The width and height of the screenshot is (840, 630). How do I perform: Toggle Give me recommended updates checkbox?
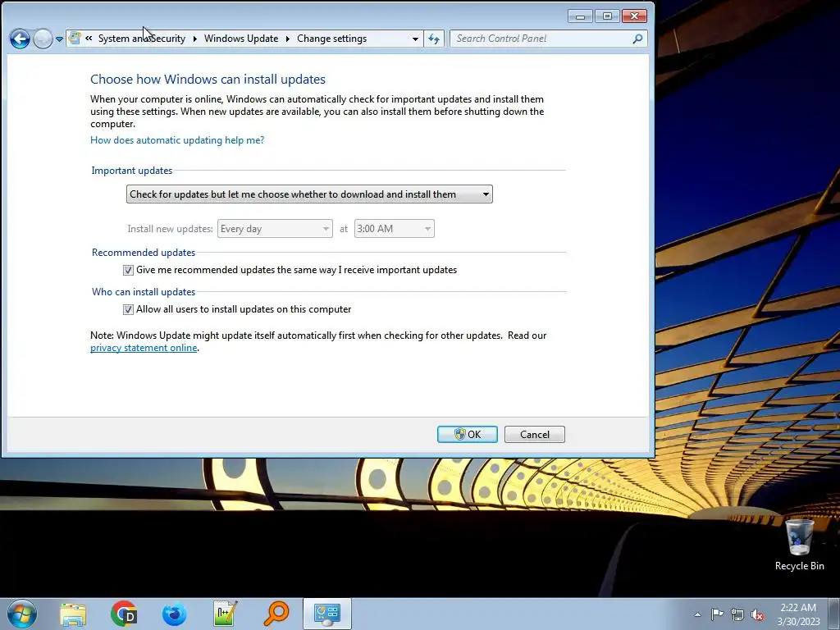click(x=128, y=270)
